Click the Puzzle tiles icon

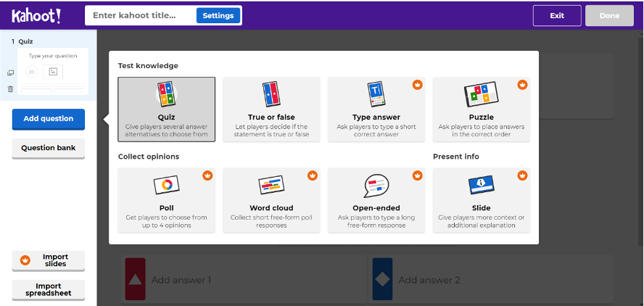(x=482, y=94)
